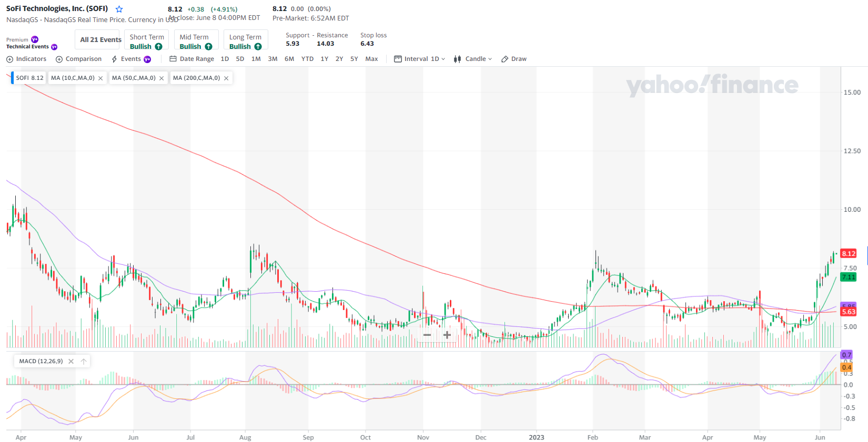The width and height of the screenshot is (868, 442).
Task: Remove the MA (50,C,MA,0) indicator
Action: click(x=162, y=78)
